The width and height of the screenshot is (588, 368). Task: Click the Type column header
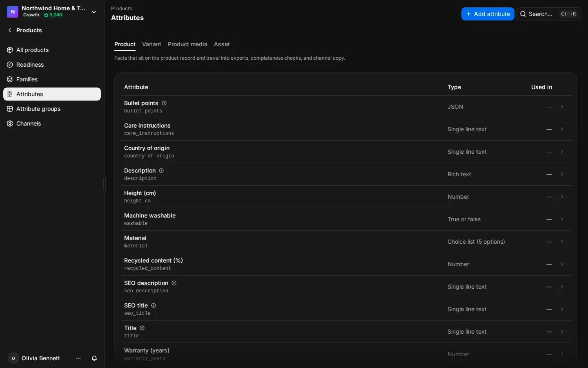(454, 87)
